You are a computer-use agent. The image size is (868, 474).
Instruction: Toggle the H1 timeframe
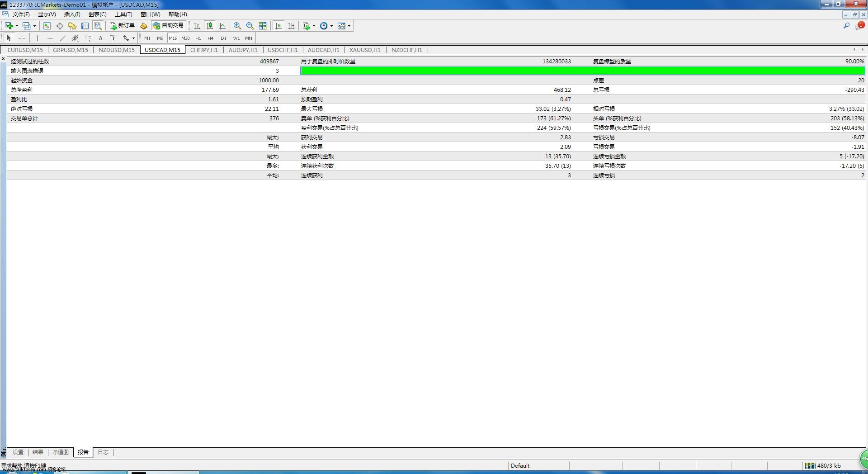click(x=198, y=38)
